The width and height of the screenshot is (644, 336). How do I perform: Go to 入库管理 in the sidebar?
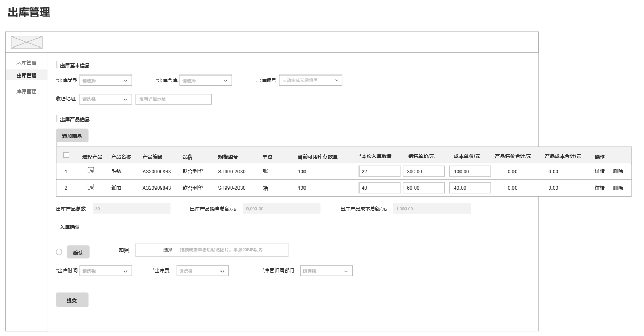click(x=26, y=63)
